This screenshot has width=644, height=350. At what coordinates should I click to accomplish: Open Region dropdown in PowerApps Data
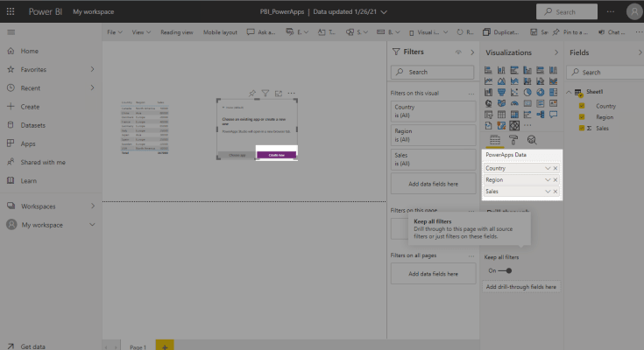click(548, 179)
